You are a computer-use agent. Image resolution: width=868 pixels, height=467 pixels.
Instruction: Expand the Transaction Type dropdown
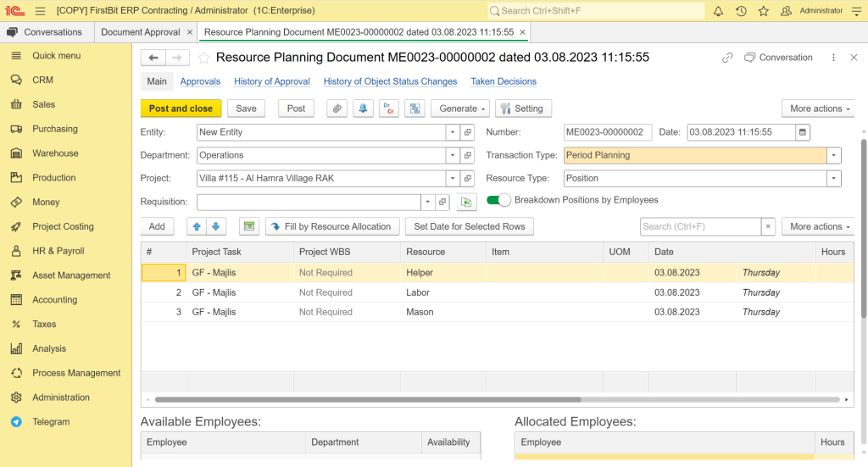[x=834, y=155]
